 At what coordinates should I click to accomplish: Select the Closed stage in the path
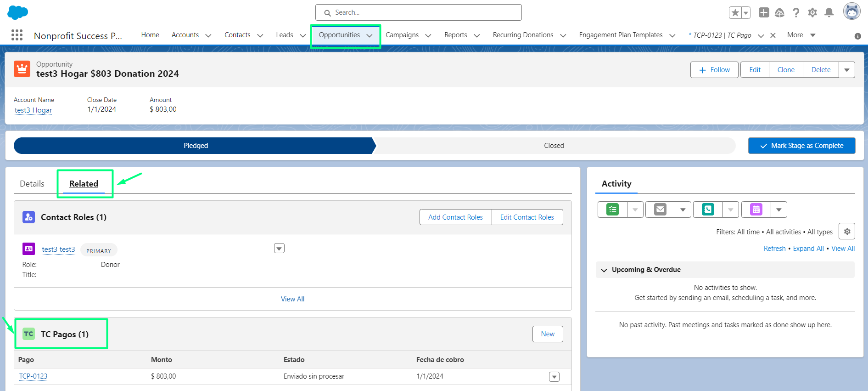click(554, 146)
